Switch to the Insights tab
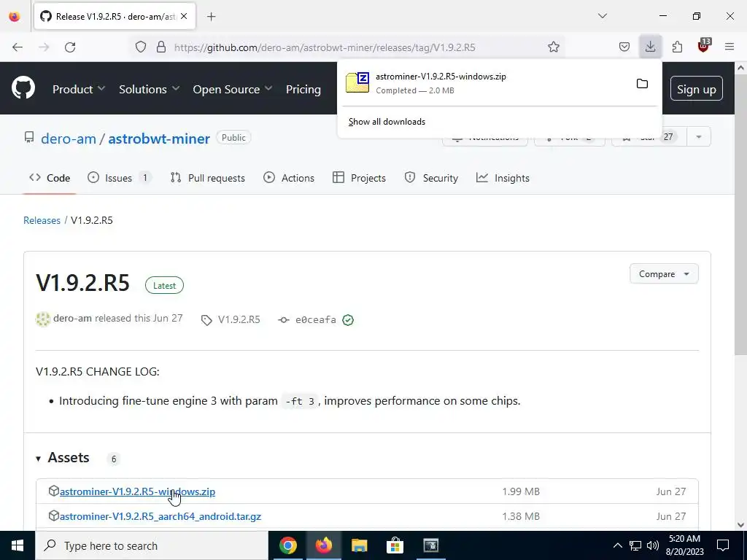 click(503, 178)
